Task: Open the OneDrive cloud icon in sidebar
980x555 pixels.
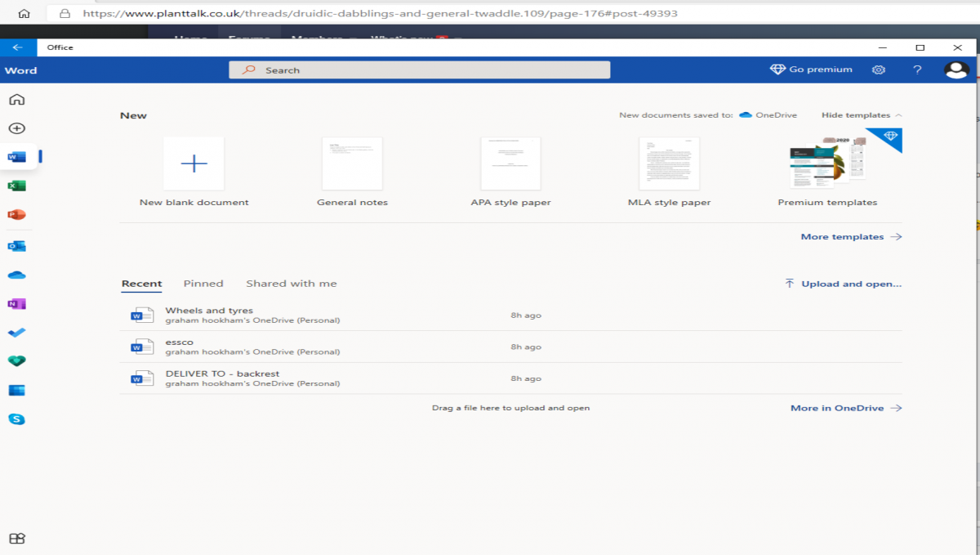Action: point(16,275)
